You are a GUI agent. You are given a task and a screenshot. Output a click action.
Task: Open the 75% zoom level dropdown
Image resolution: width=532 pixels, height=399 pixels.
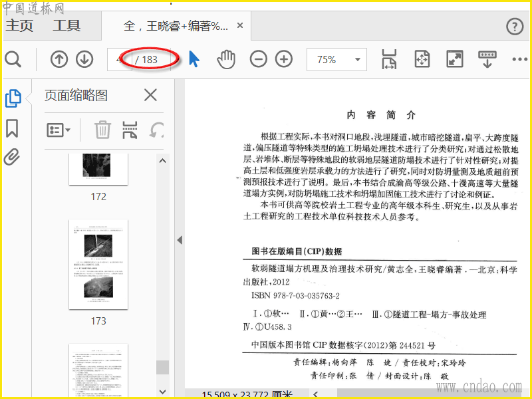click(336, 59)
